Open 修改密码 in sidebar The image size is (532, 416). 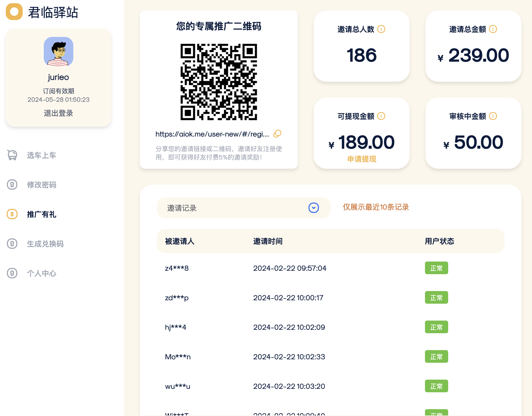pyautogui.click(x=41, y=185)
